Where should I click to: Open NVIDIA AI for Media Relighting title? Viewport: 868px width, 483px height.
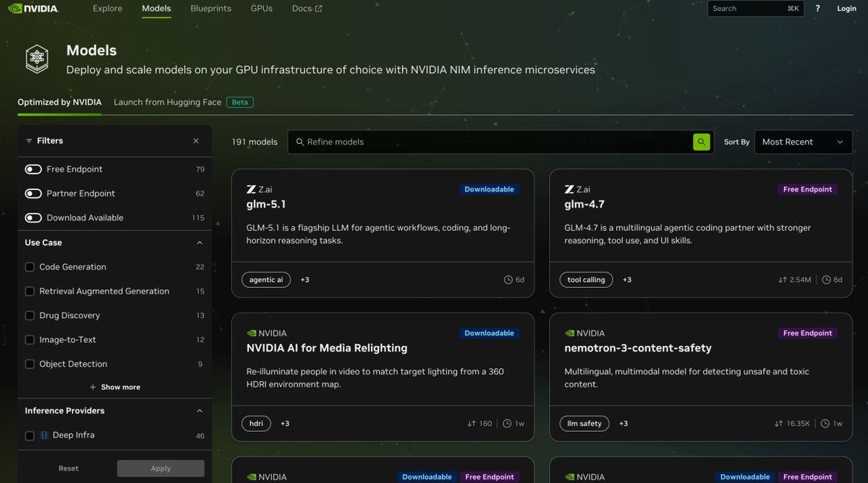point(327,349)
